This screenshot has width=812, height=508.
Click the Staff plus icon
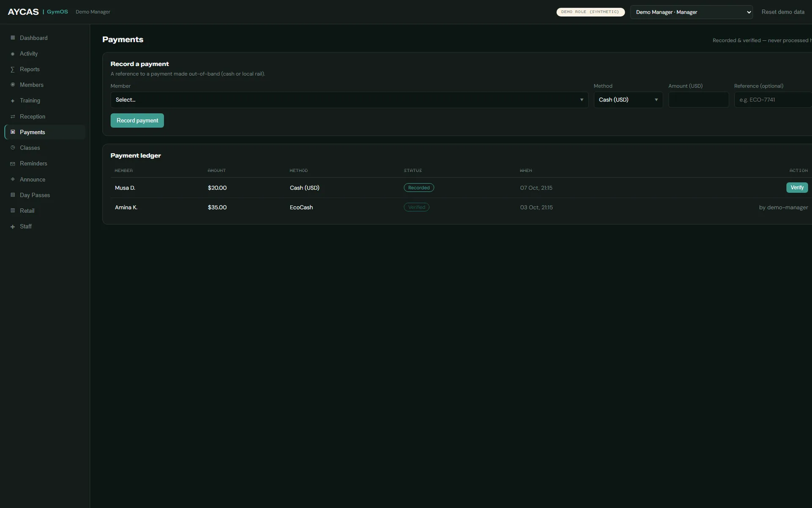pyautogui.click(x=13, y=226)
